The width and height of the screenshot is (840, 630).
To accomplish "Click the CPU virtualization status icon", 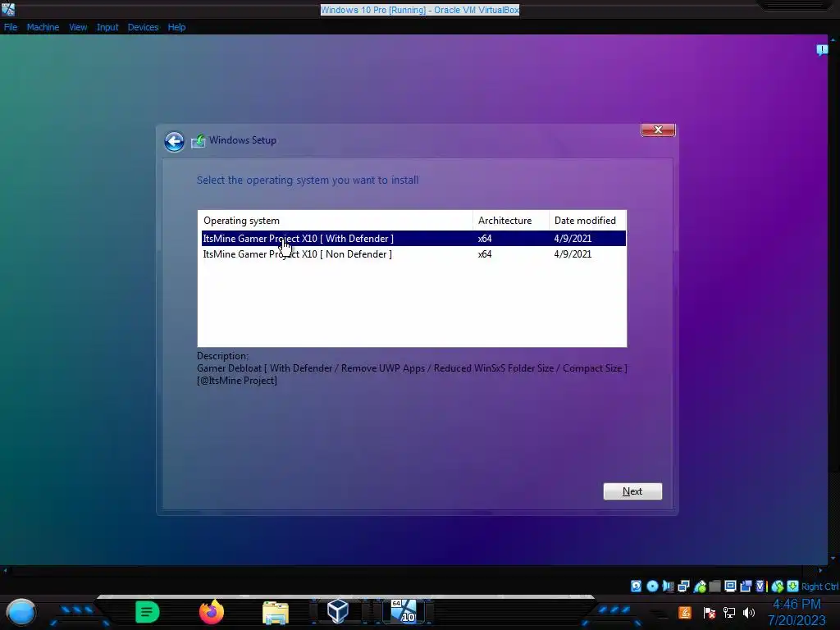I will [760, 586].
